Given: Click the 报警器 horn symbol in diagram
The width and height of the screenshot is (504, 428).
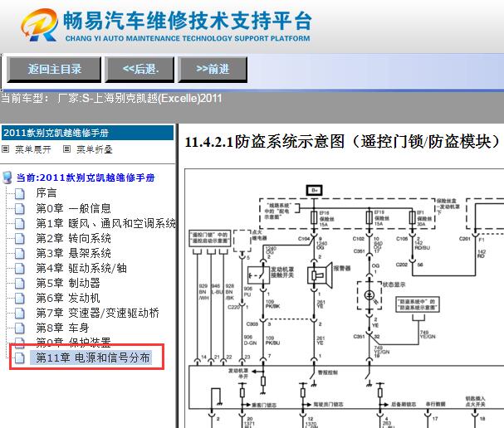Looking at the screenshot, I should [320, 275].
